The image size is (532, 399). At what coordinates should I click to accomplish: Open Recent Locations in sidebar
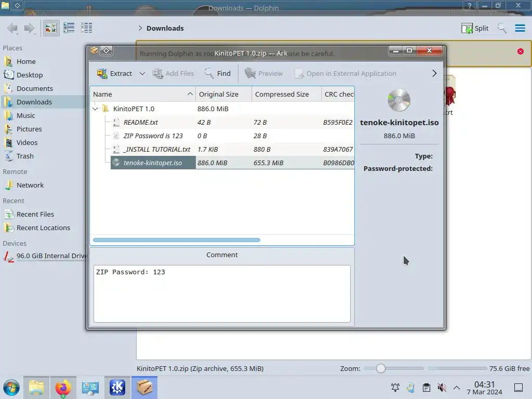coord(43,228)
